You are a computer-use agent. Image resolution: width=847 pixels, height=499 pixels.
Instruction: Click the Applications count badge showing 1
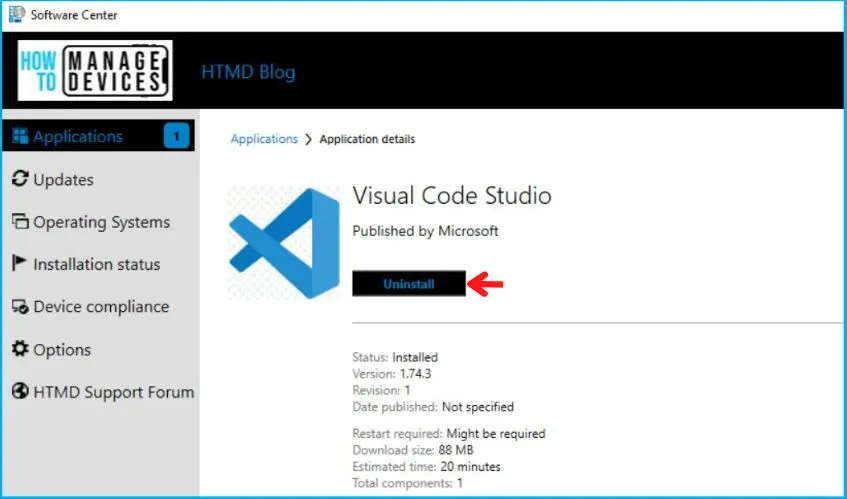pos(176,136)
